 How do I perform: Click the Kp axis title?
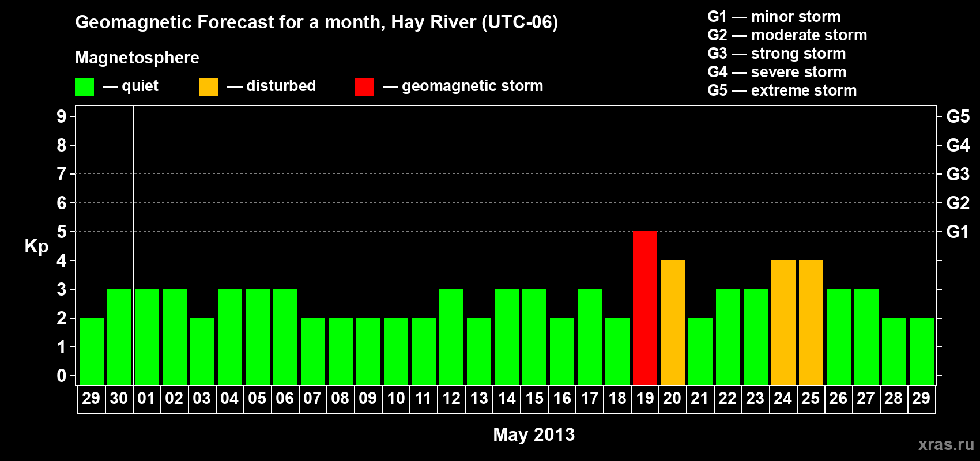36,247
